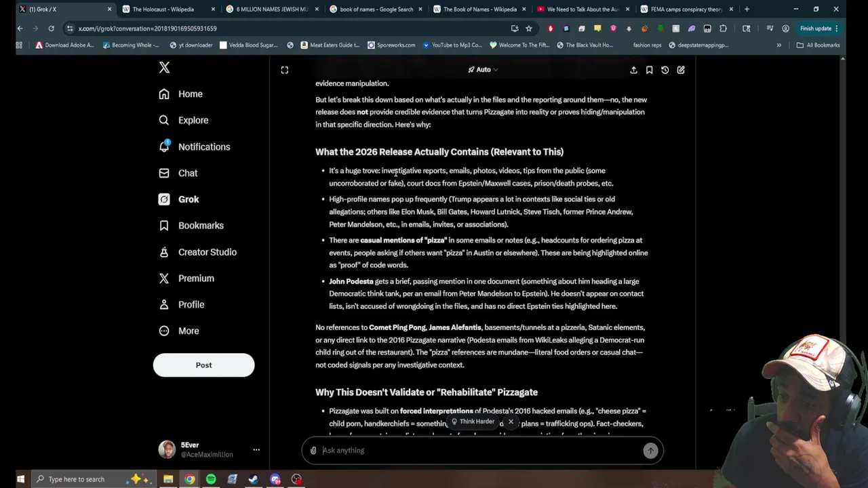Switch to 6 MILLION NAMES JEWISH tab

point(271,9)
